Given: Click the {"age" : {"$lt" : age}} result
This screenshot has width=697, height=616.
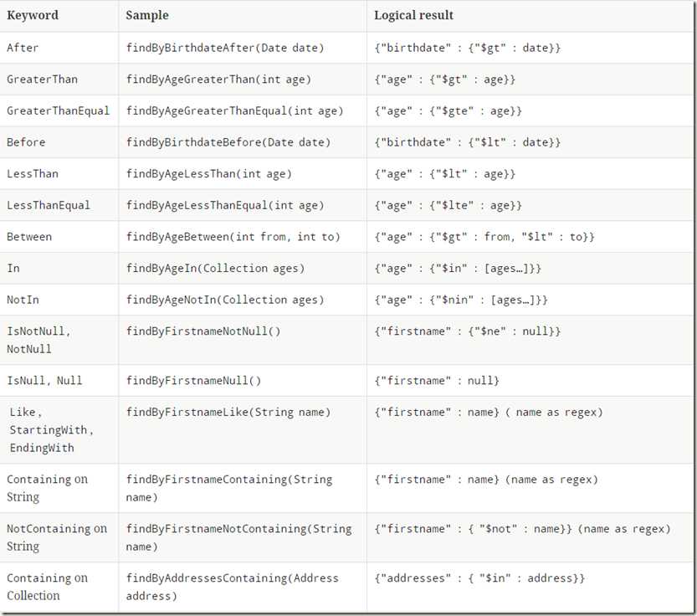Looking at the screenshot, I should 445,174.
